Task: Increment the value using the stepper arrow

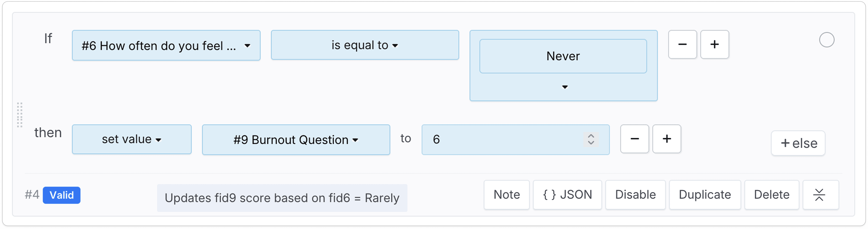Action: 590,136
